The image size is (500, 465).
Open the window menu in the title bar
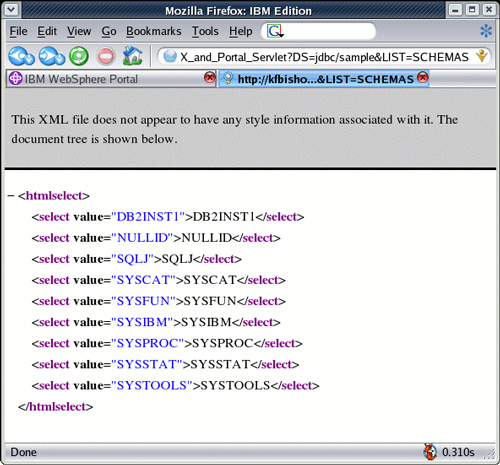pos(11,10)
